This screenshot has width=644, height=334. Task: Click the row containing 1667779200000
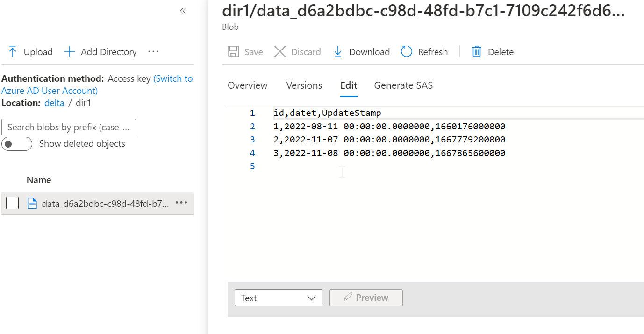pyautogui.click(x=389, y=140)
